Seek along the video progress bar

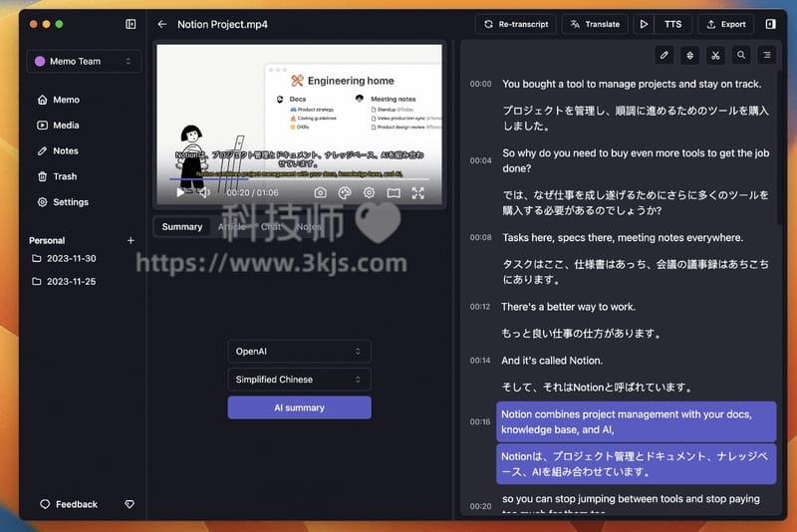tap(300, 179)
